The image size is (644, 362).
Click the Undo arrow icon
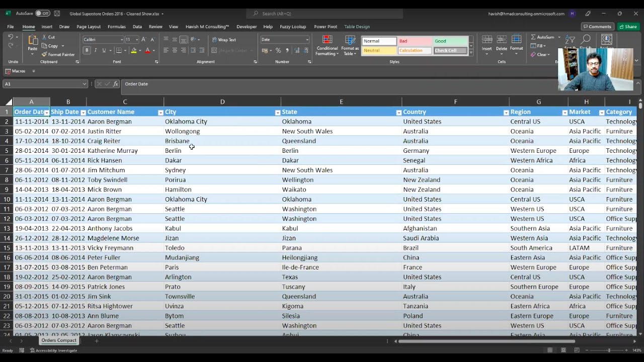tap(11, 37)
